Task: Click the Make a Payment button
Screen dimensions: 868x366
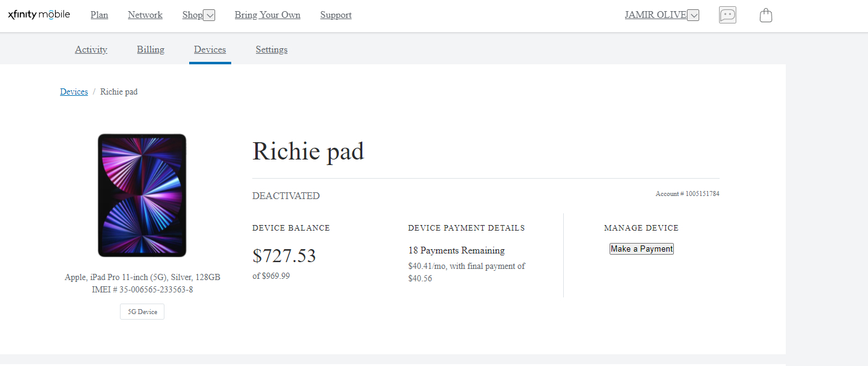Action: [x=641, y=249]
